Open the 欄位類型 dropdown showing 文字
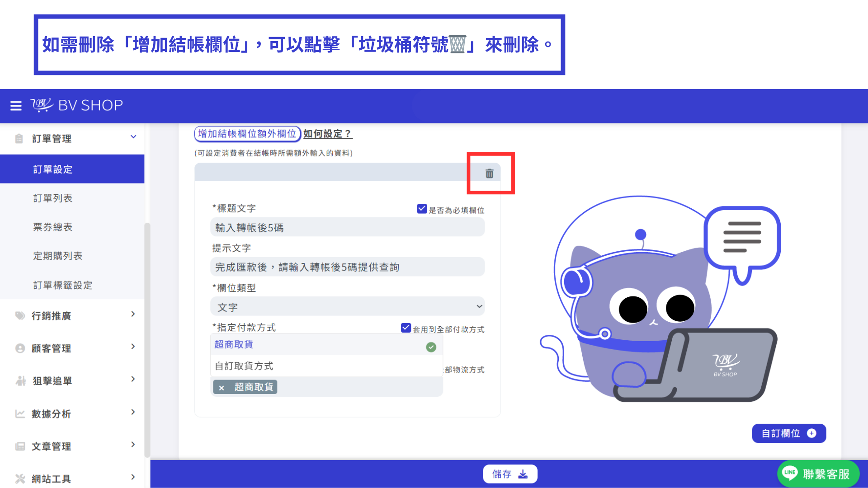The width and height of the screenshot is (868, 488). coord(348,307)
